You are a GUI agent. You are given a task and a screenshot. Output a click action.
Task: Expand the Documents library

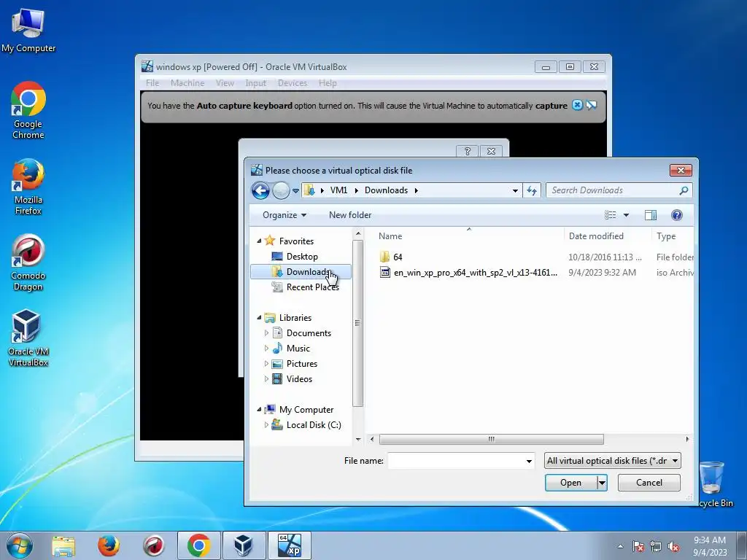(266, 332)
